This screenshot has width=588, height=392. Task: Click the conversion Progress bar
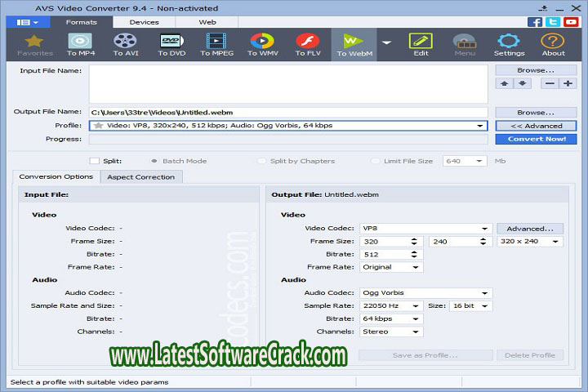click(x=288, y=139)
